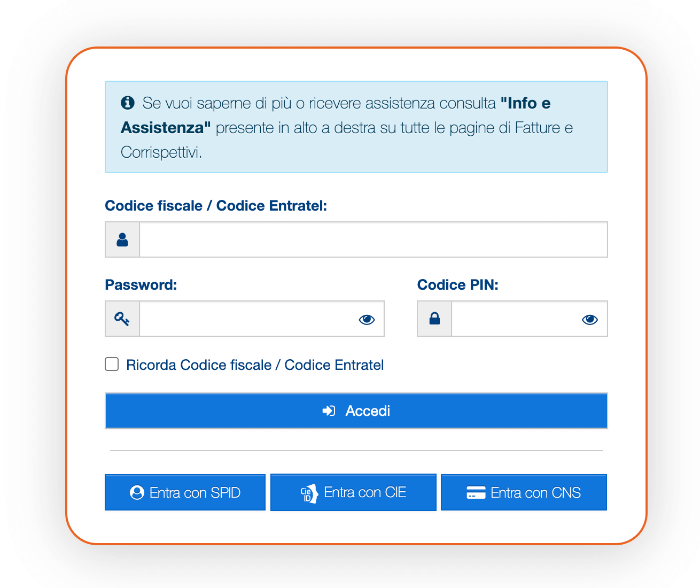Viewport: 700px width, 588px height.
Task: Show the Codice PIN using the eye toggle
Action: click(x=589, y=319)
